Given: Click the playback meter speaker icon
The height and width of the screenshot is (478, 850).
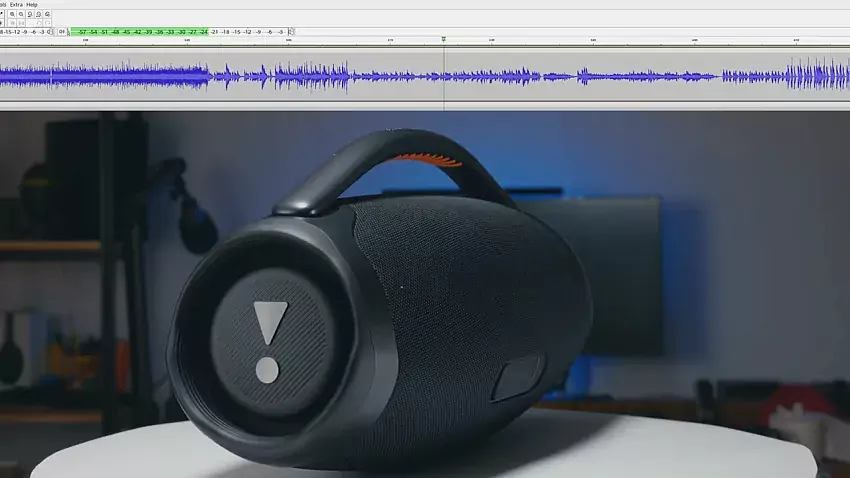Looking at the screenshot, I should point(62,32).
